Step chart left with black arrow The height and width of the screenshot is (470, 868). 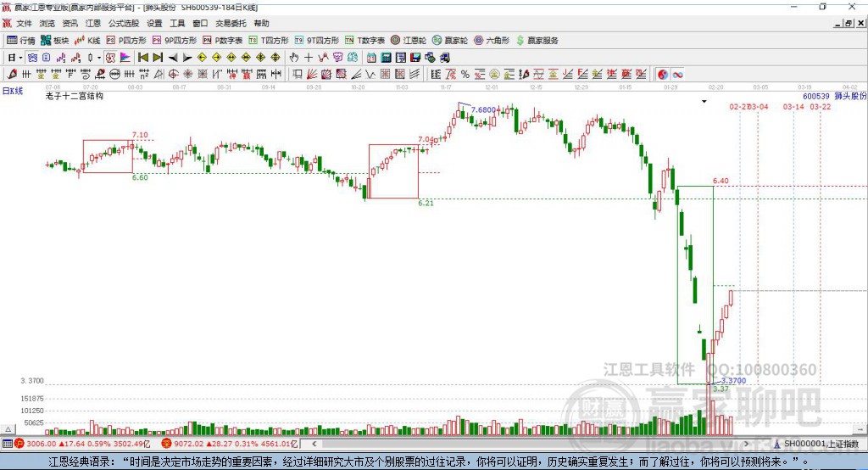[173, 58]
